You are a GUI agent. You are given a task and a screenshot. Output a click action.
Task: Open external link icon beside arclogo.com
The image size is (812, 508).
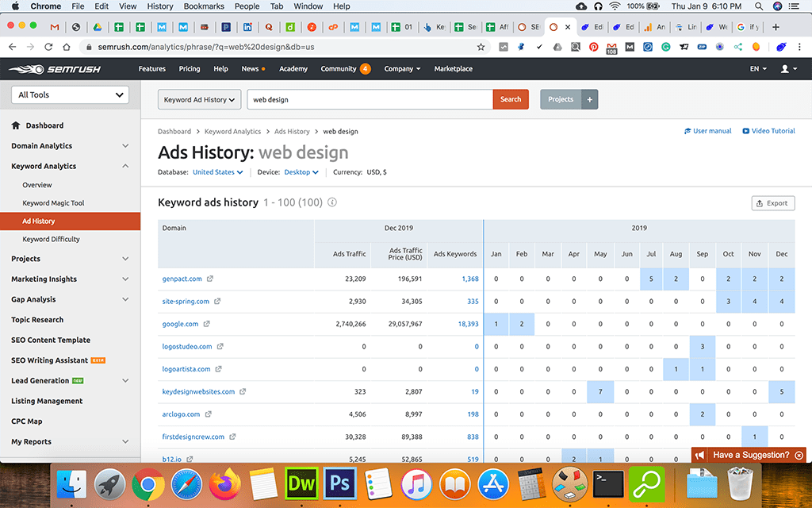[x=209, y=414]
